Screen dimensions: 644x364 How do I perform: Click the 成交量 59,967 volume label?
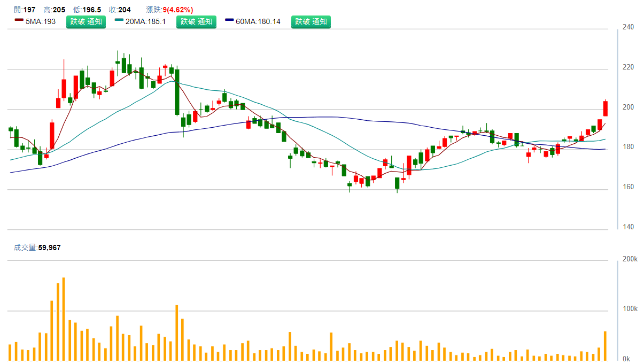pyautogui.click(x=37, y=247)
